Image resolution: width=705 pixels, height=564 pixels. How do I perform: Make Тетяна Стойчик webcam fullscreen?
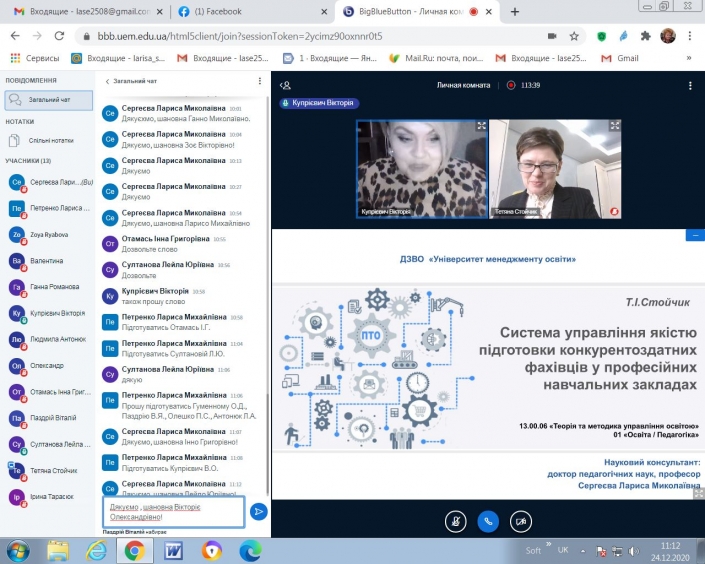[614, 126]
